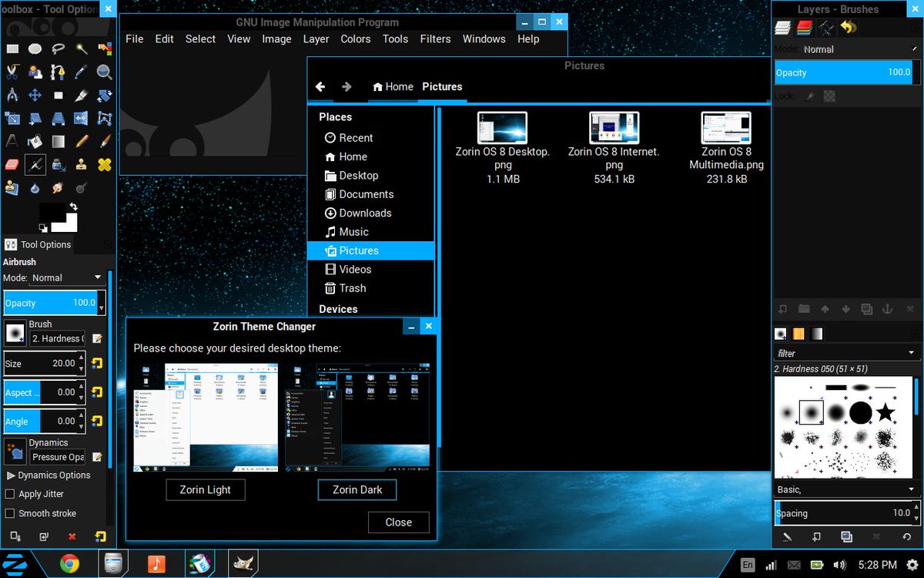Select the Heal bandage tool
Screen dimensions: 924x578
tap(104, 164)
